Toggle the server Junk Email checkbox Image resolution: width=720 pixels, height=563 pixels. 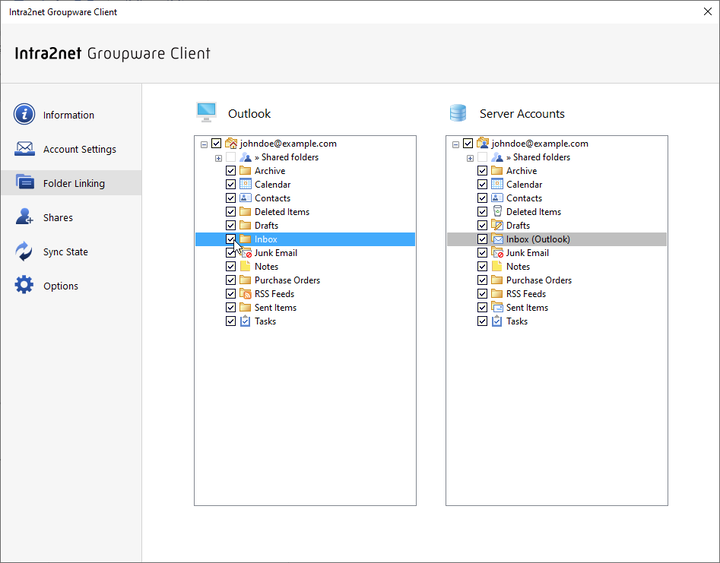482,253
